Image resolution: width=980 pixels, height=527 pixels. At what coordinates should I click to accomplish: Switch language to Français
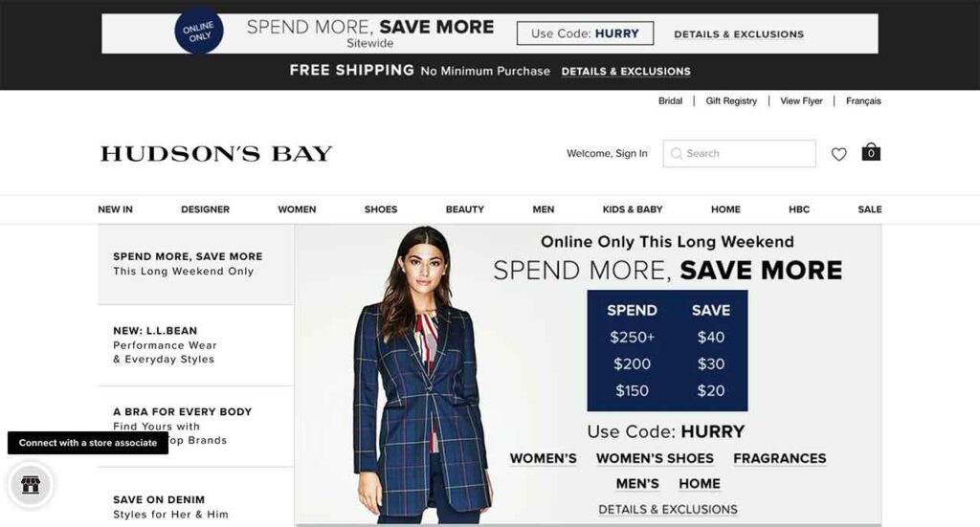[x=863, y=101]
